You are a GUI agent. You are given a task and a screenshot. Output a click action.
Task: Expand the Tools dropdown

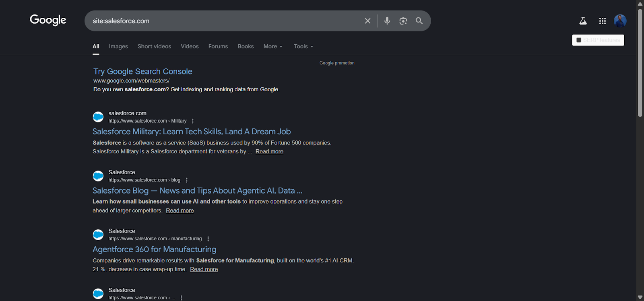(303, 47)
